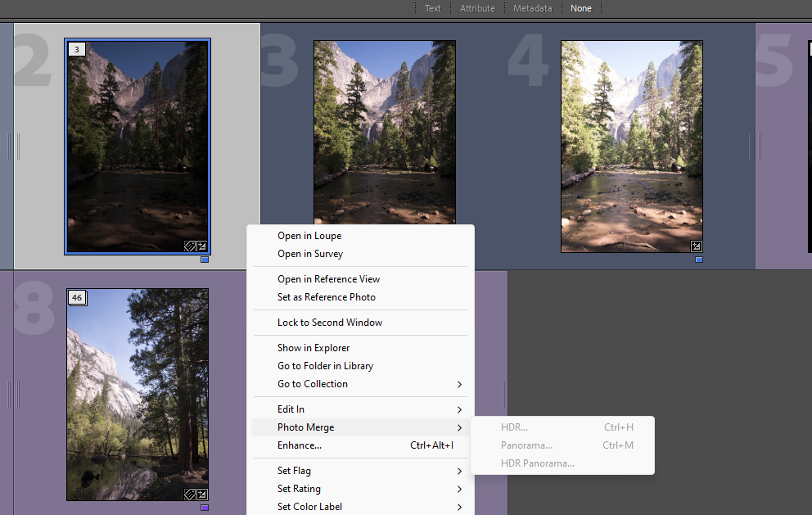Click the develop adjustments badge on photo 4

pyautogui.click(x=696, y=246)
